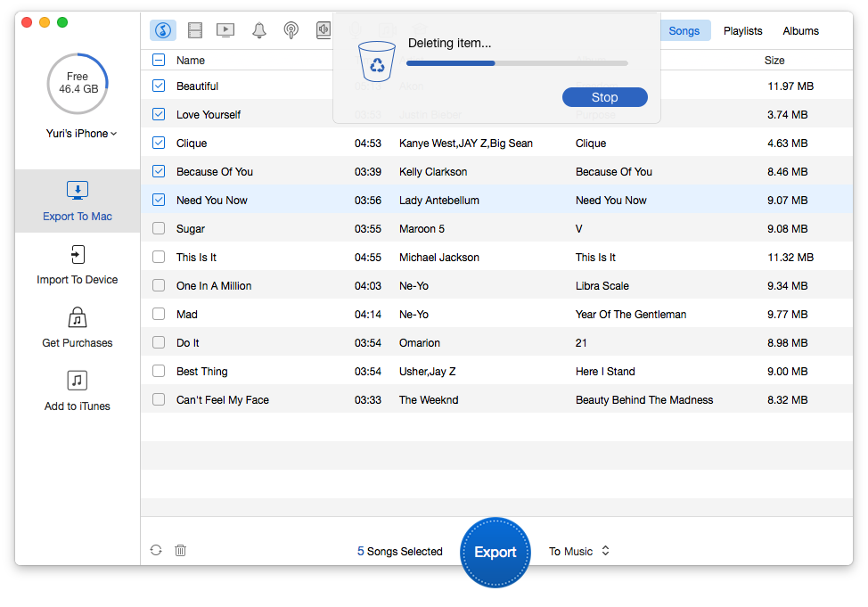
Task: Select Add to iTunes in the sidebar
Action: [78, 391]
